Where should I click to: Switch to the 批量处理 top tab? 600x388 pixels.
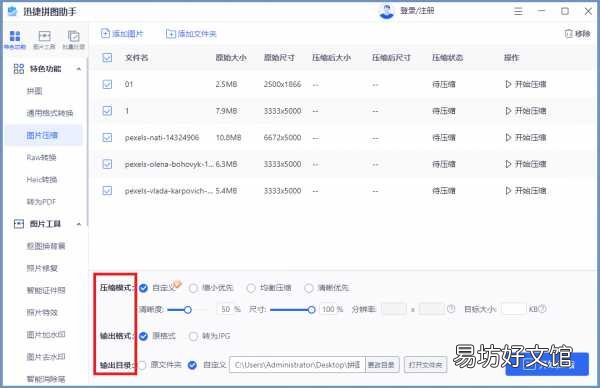point(73,40)
